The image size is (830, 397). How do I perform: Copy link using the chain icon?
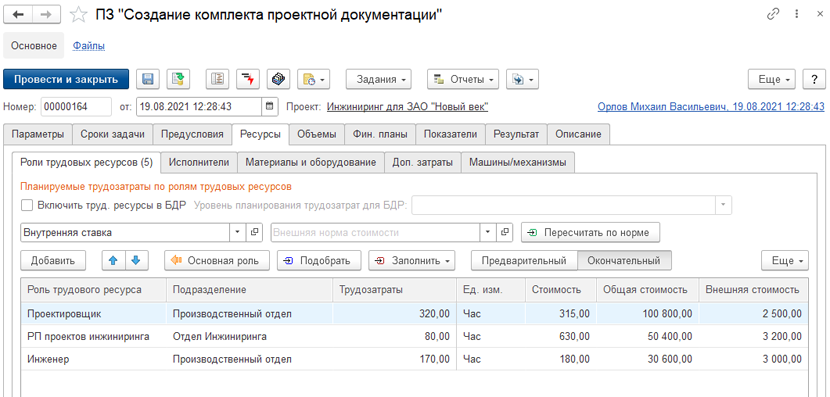(773, 14)
